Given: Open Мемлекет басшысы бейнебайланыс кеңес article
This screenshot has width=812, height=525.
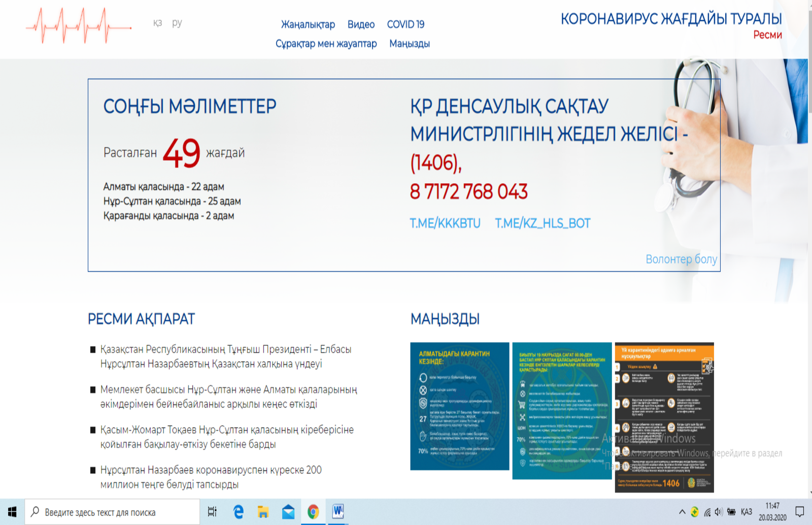Looking at the screenshot, I should (x=228, y=397).
